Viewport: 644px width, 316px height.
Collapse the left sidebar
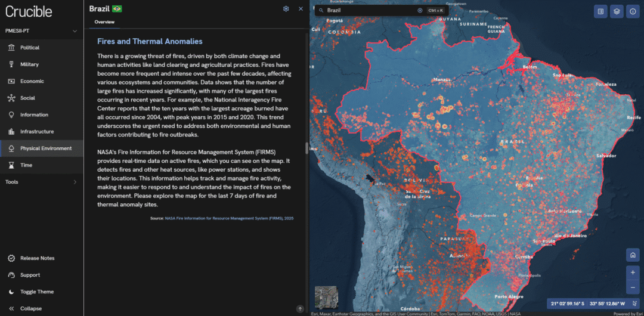(30, 308)
